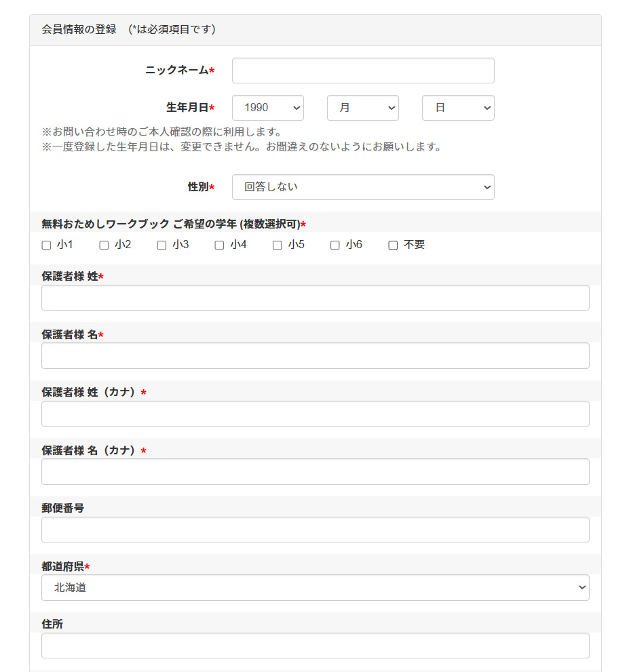Check the 小5 grade checkbox
The height and width of the screenshot is (672, 631).
(x=277, y=245)
